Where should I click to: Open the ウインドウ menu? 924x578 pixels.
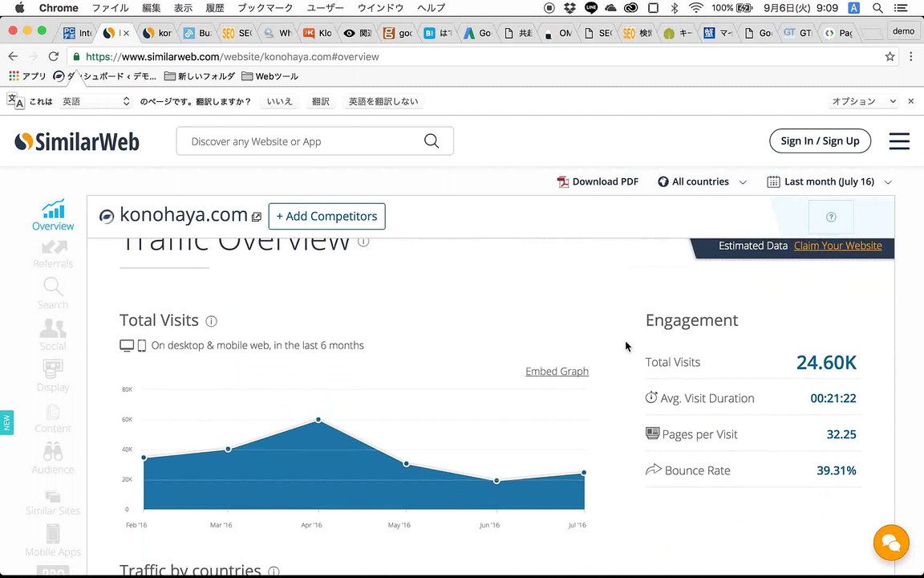click(x=381, y=8)
